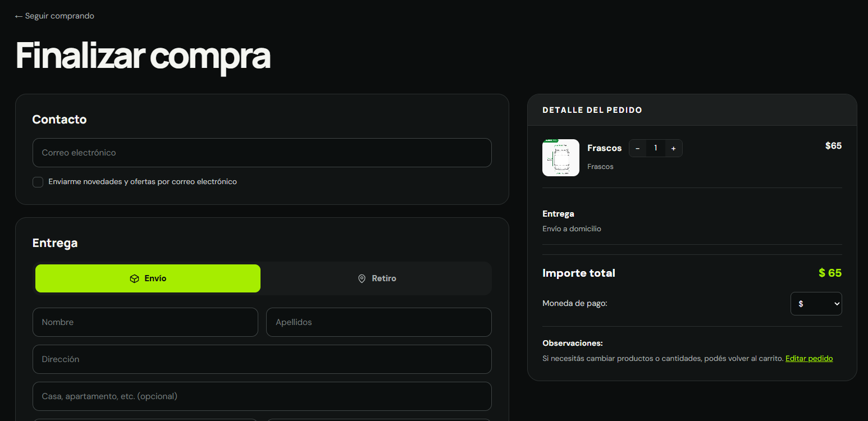Open the Editar pedido link

[x=809, y=358]
